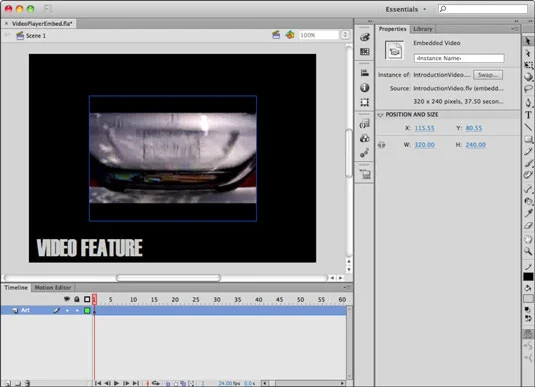Toggle Snap to Objects magnet option

(x=528, y=334)
